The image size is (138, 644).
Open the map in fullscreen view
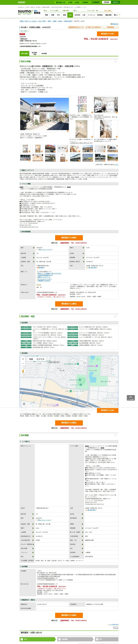coord(115,359)
